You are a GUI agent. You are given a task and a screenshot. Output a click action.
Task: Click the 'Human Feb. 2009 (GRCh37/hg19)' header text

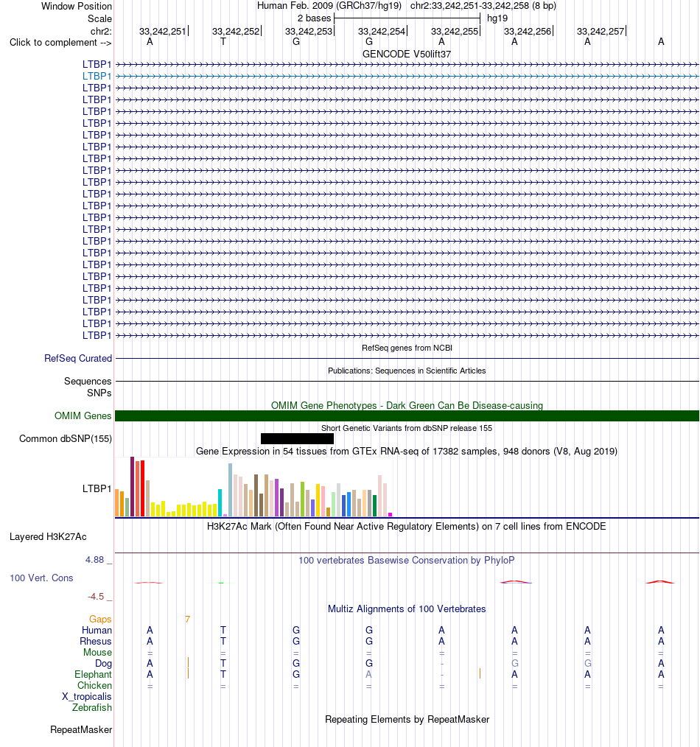pyautogui.click(x=329, y=6)
